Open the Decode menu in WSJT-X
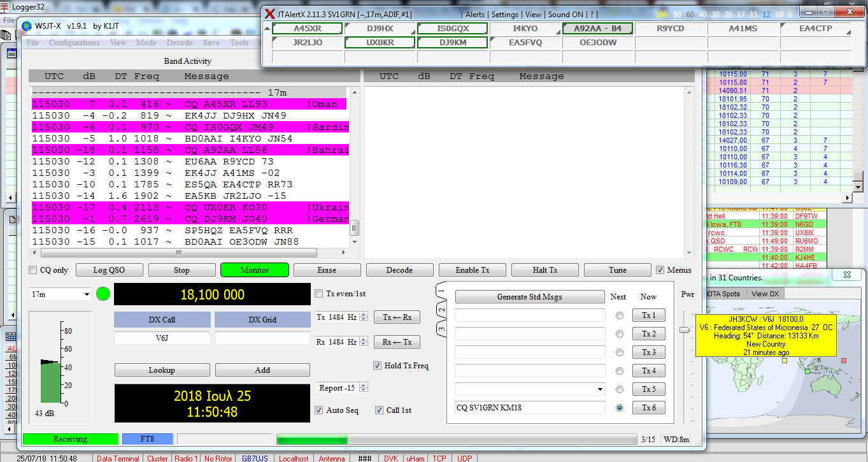Screen dimensions: 868x462 180,43
